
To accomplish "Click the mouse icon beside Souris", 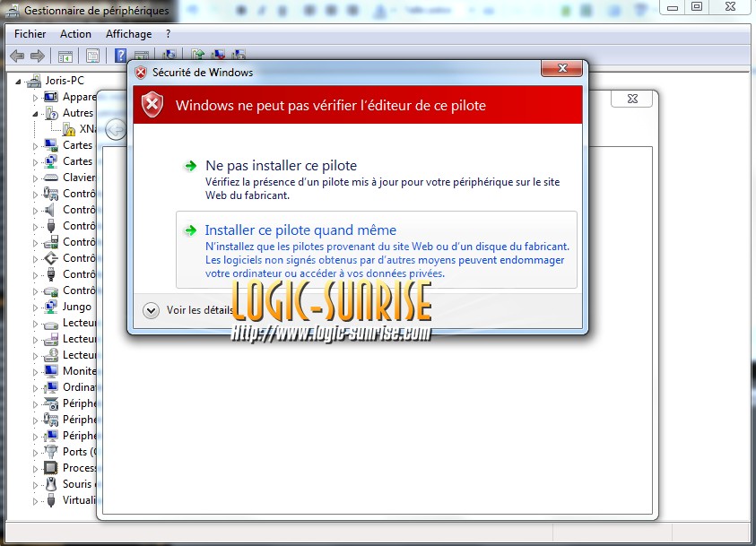I will (51, 484).
